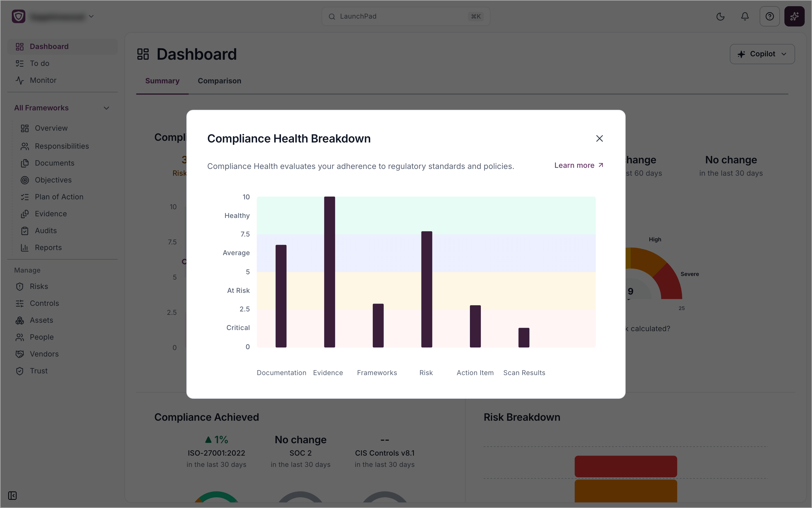Collapse the All Frameworks section
Image resolution: width=812 pixels, height=508 pixels.
point(106,108)
